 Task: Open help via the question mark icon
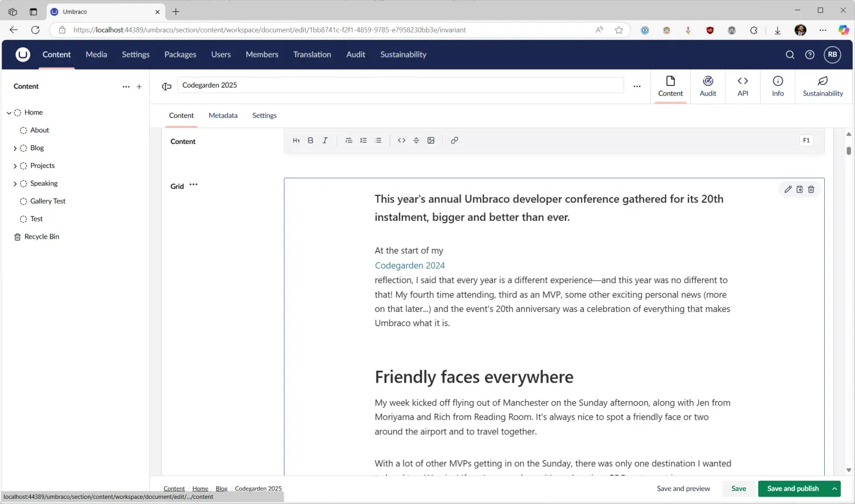pyautogui.click(x=810, y=55)
